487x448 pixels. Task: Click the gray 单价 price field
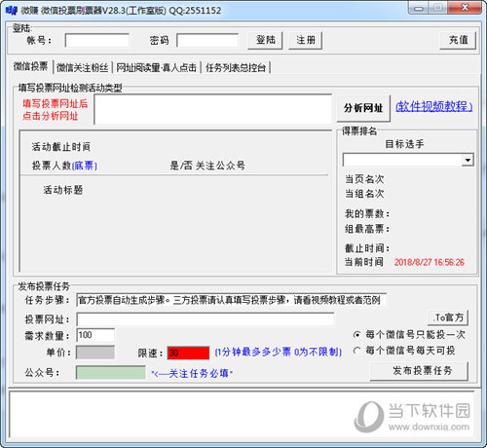point(95,353)
